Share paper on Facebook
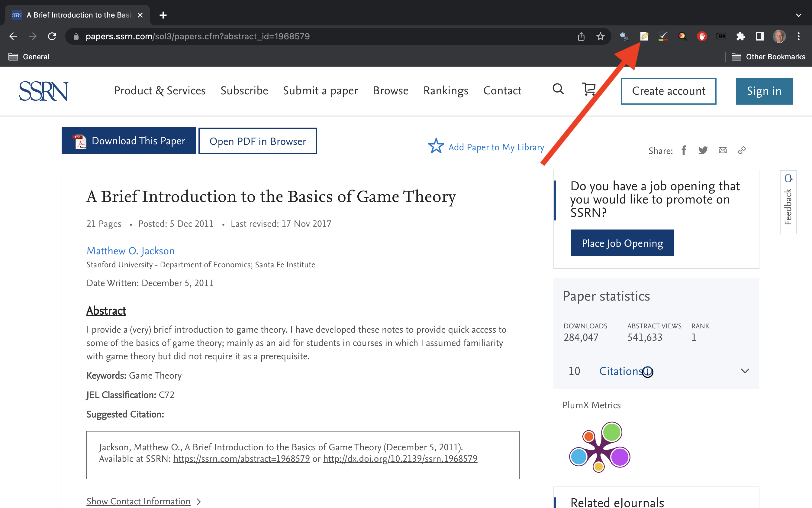The height and width of the screenshot is (508, 812). click(684, 150)
